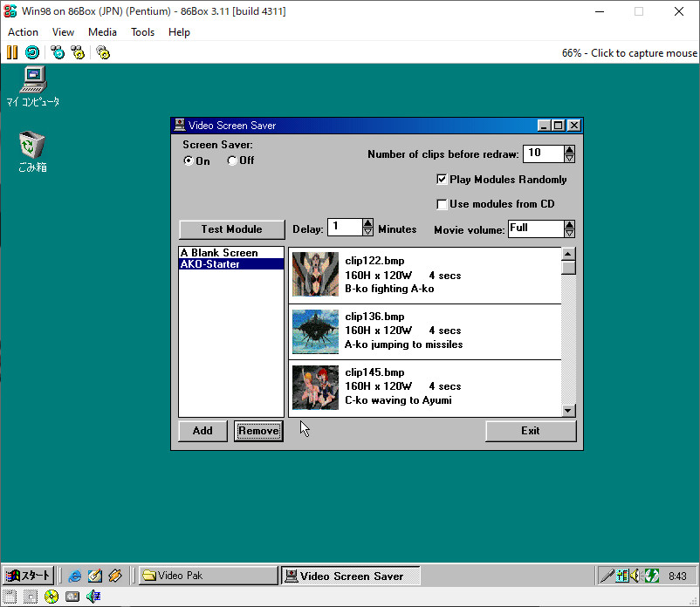This screenshot has height=607, width=700.
Task: Click the text 'B-ko fighting A-ko'
Action: 389,289
